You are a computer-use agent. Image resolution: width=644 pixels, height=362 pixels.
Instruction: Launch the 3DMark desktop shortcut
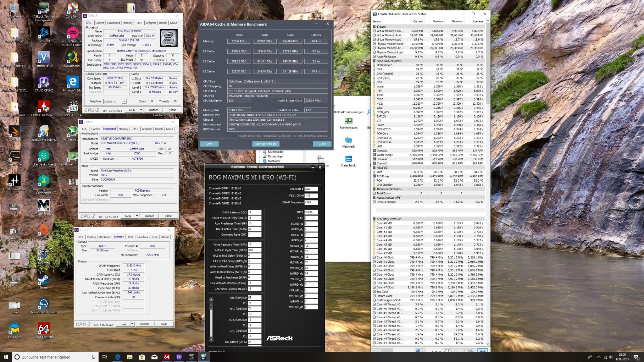click(14, 133)
